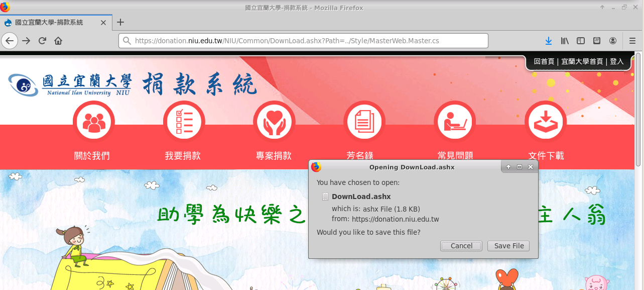644x290 pixels.
Task: Maximize the Opening DownLoad.ashx dialog
Action: coord(520,167)
